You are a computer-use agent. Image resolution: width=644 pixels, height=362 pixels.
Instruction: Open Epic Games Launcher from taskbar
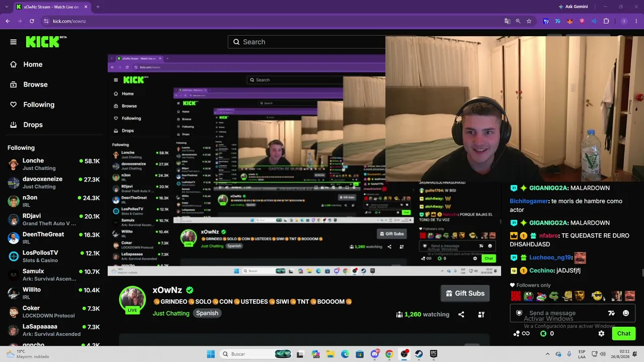point(433,354)
